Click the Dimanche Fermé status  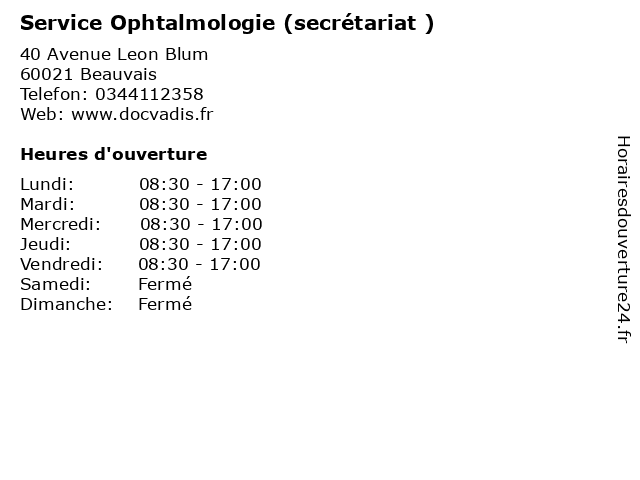coord(165,304)
